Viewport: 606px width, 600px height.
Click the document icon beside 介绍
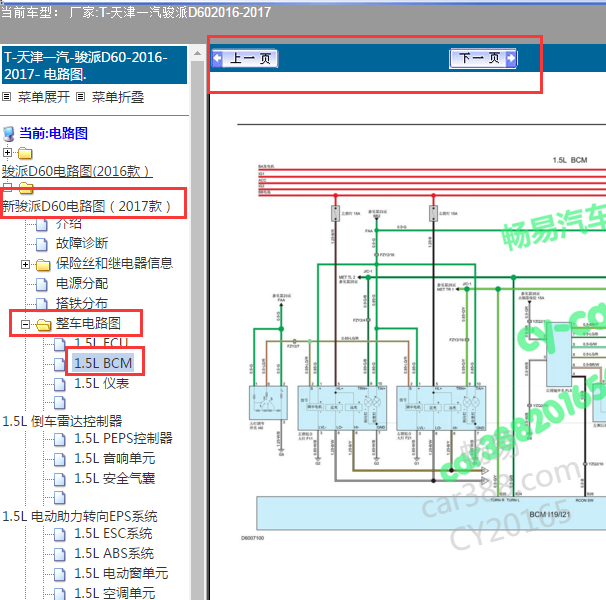click(x=42, y=224)
